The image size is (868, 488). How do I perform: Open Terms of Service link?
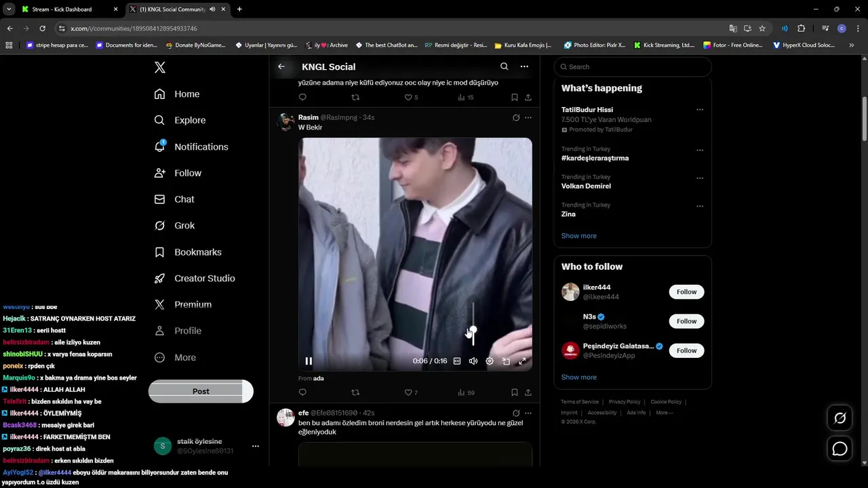(580, 402)
